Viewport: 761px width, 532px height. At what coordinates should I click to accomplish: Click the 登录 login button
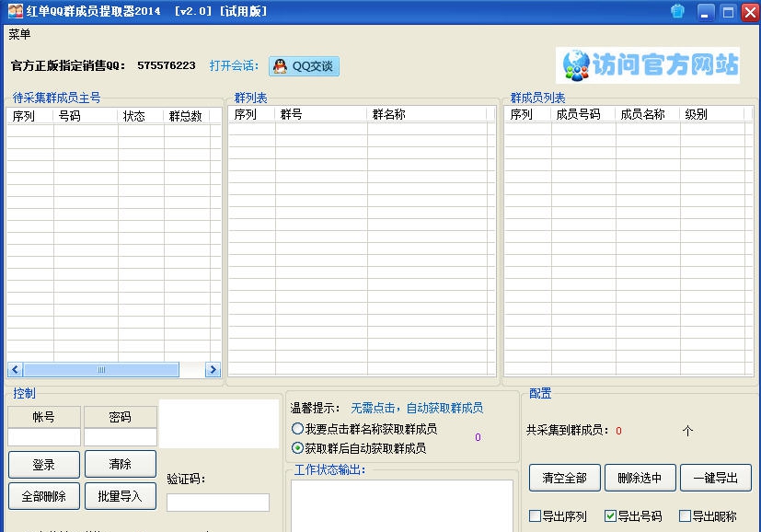(x=42, y=464)
